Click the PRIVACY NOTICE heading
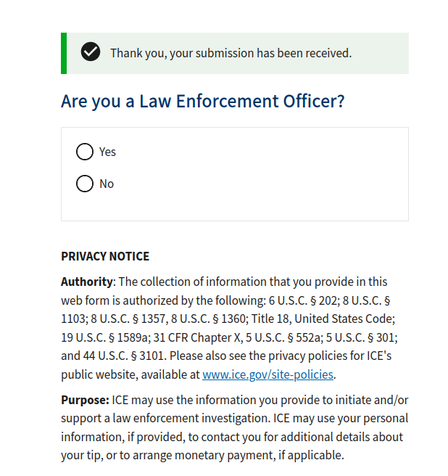This screenshot has height=476, width=448. (x=105, y=256)
